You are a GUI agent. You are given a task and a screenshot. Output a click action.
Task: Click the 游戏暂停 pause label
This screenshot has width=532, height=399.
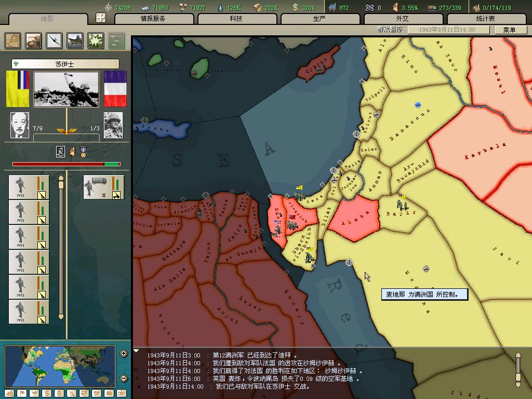click(390, 30)
